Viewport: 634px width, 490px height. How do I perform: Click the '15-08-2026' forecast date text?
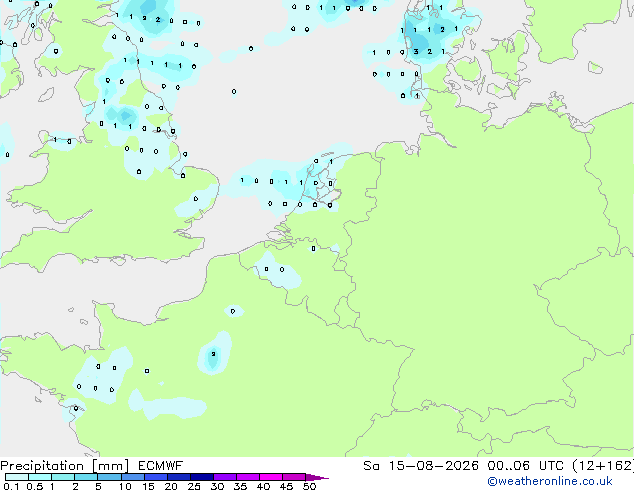(434, 466)
